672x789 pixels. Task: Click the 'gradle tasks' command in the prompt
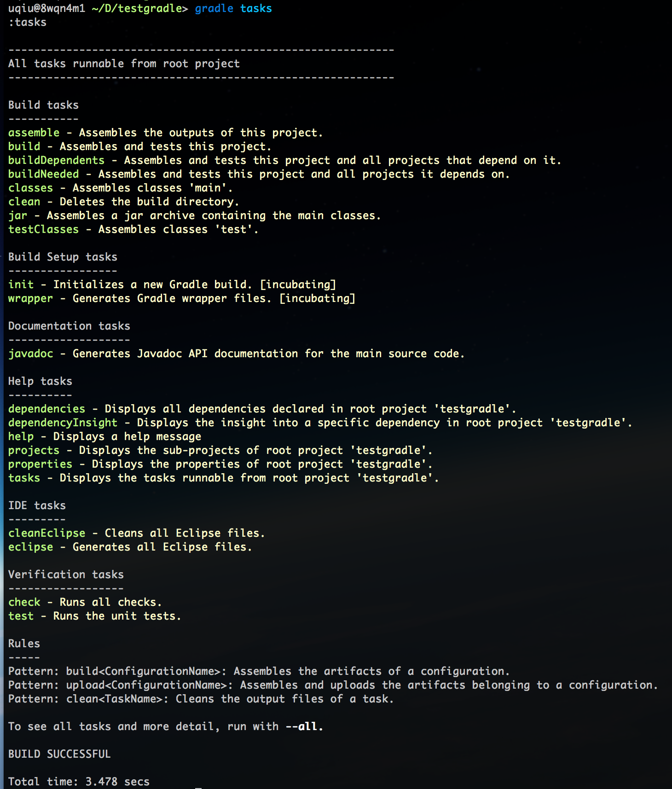click(233, 8)
